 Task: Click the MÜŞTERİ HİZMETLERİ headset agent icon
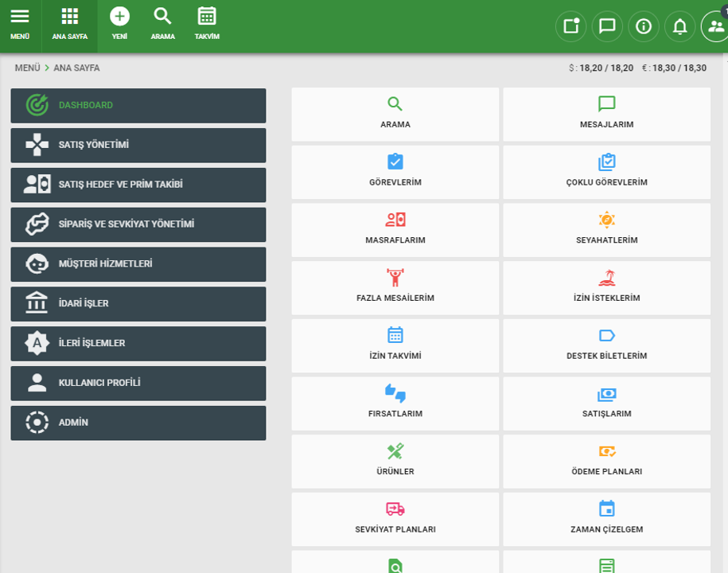[37, 263]
